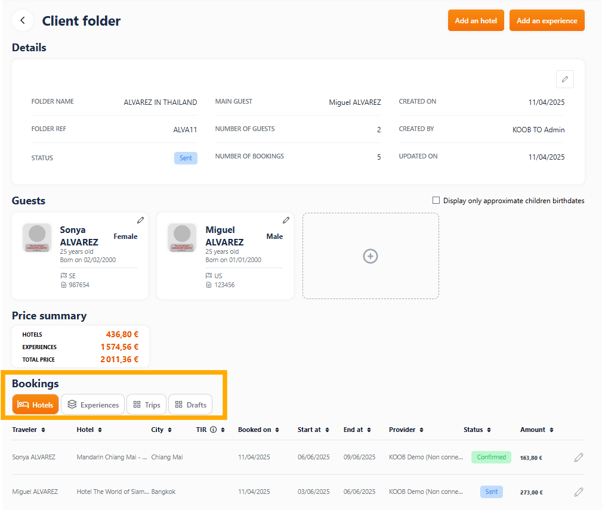
Task: Click the TIR info icon
Action: click(x=214, y=430)
